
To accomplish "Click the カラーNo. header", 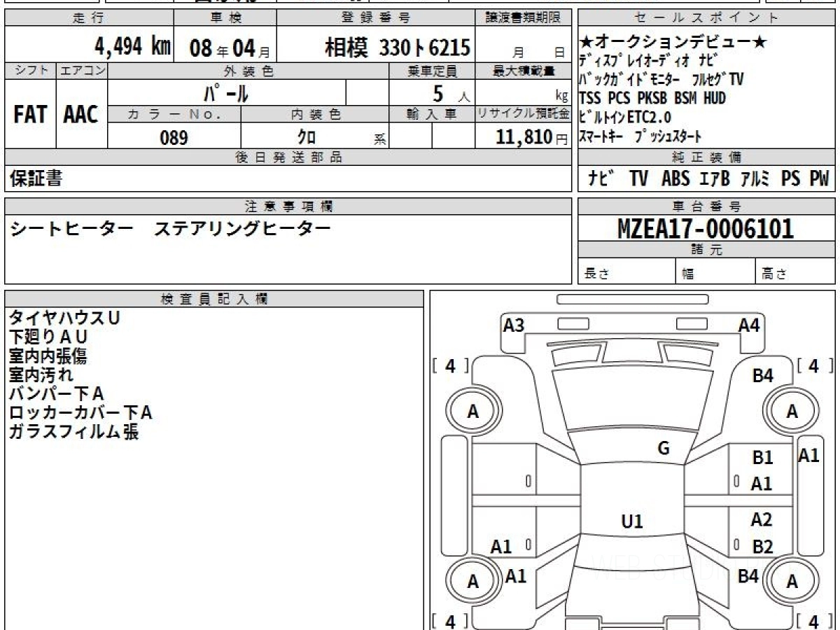I will 174,115.
